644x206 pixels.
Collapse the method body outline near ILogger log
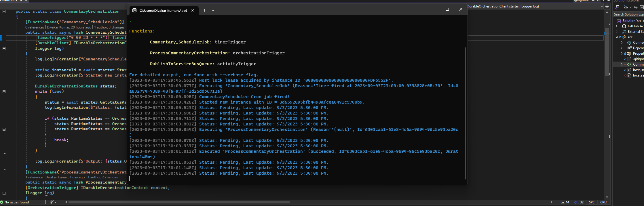point(4,49)
